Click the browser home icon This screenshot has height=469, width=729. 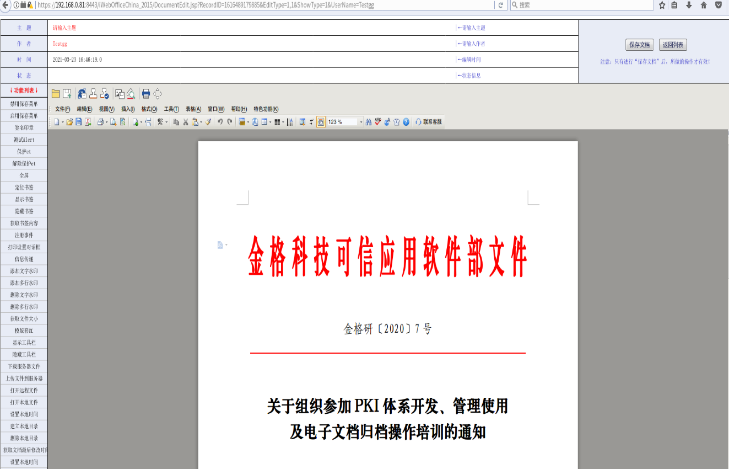click(703, 5)
